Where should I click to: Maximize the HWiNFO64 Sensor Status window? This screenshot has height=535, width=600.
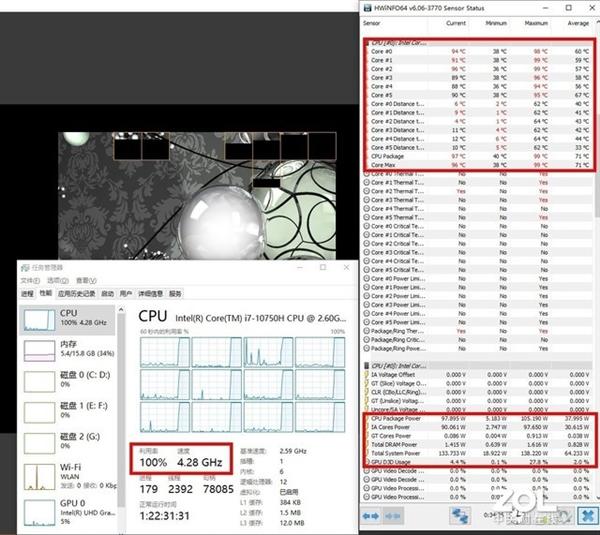569,8
